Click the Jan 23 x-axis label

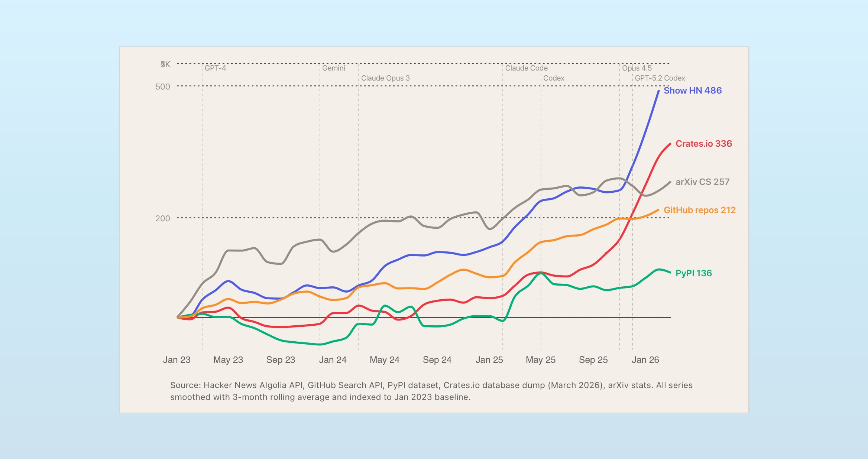(176, 360)
